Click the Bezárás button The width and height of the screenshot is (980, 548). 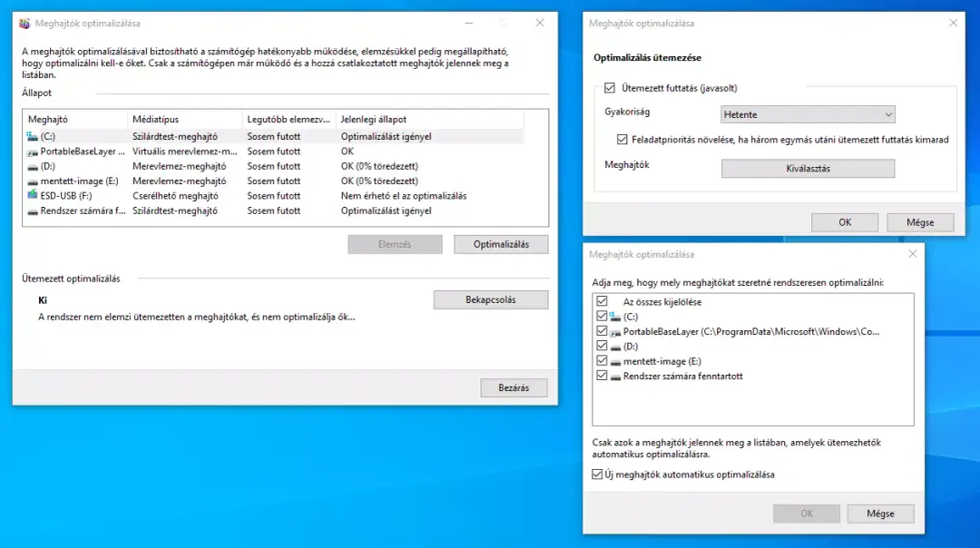[514, 388]
